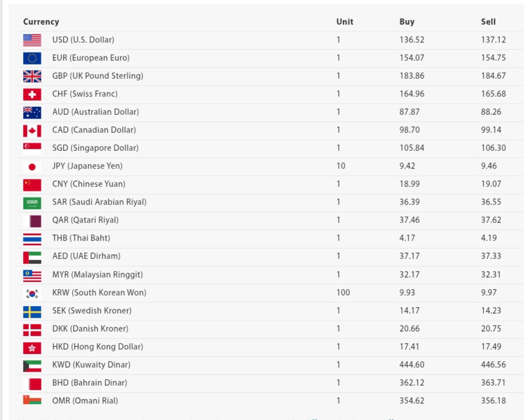Viewport: 524px width, 420px height.
Task: Click the KRW unit value 100
Action: [x=343, y=293]
